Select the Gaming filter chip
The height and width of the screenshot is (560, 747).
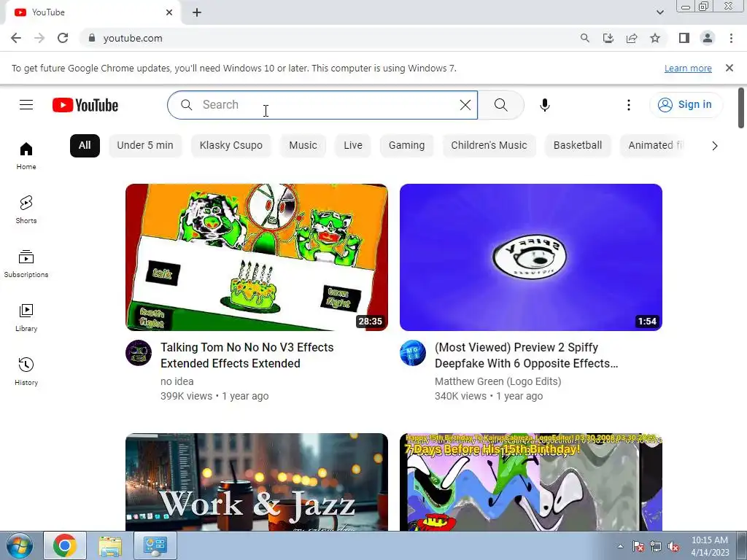(406, 146)
